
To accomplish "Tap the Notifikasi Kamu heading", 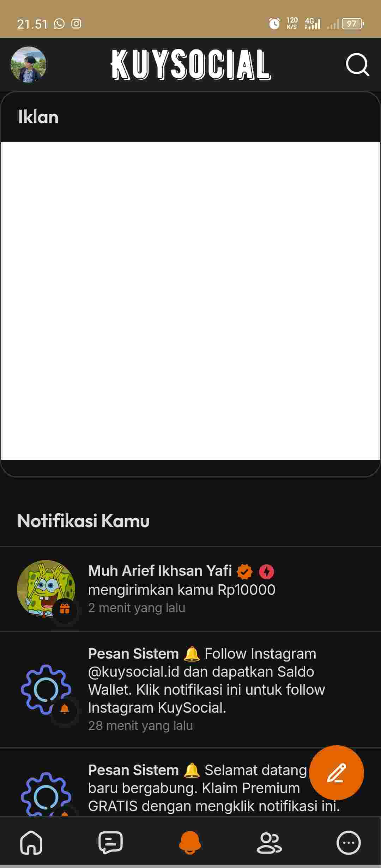I will pos(84,521).
